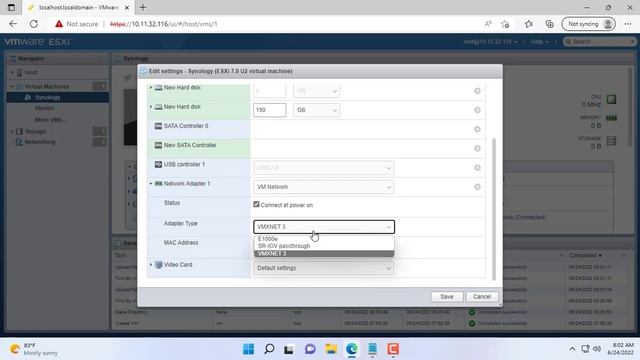Open GB unit dropdown for 150 disk
The image size is (640, 360).
coord(316,110)
